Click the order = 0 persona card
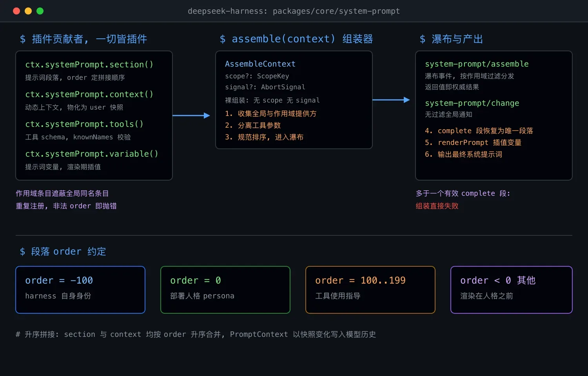Viewport: 588px width, 376px height. point(225,290)
